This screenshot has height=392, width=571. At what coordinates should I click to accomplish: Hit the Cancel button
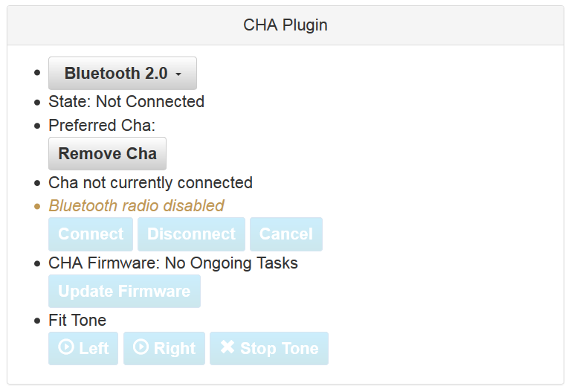point(286,234)
